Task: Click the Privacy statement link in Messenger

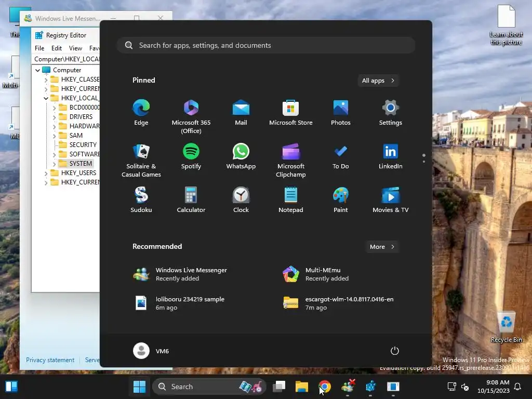Action: (x=50, y=360)
